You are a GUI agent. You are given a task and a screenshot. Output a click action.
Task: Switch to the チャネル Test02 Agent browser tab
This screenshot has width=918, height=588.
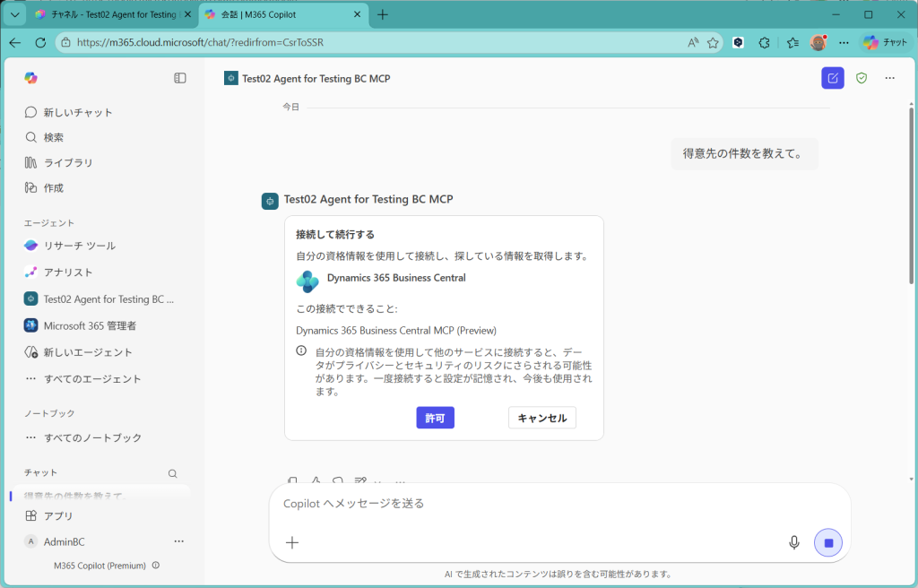click(x=106, y=14)
